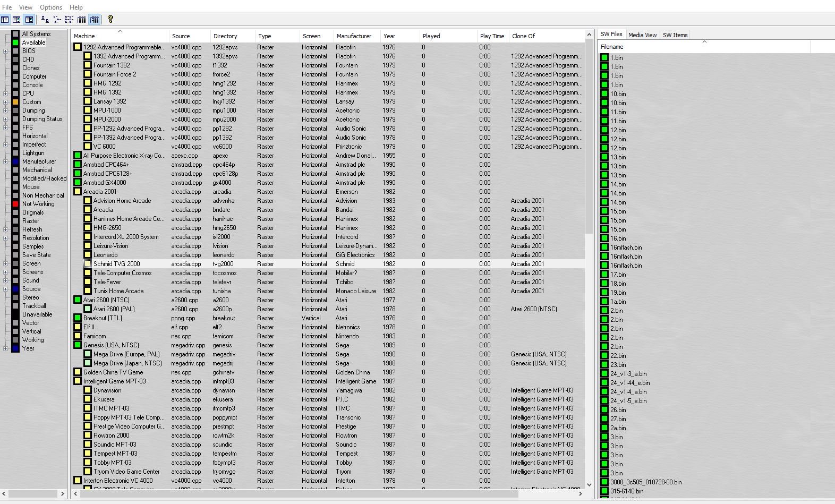Click the icon beside Mega Drive (Europe, PAL)
The height and width of the screenshot is (504, 835).
88,354
